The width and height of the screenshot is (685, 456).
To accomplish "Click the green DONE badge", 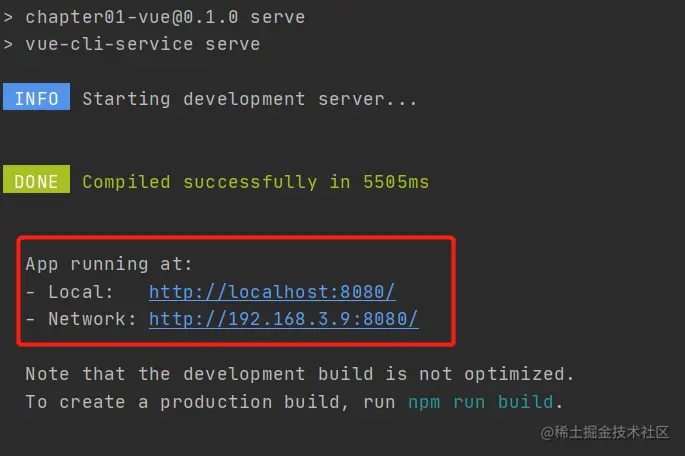I will (x=36, y=179).
